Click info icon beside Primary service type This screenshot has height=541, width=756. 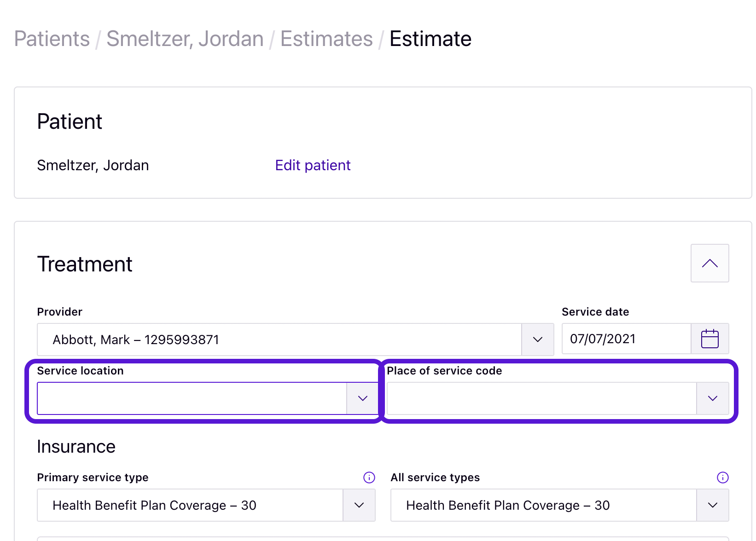369,478
